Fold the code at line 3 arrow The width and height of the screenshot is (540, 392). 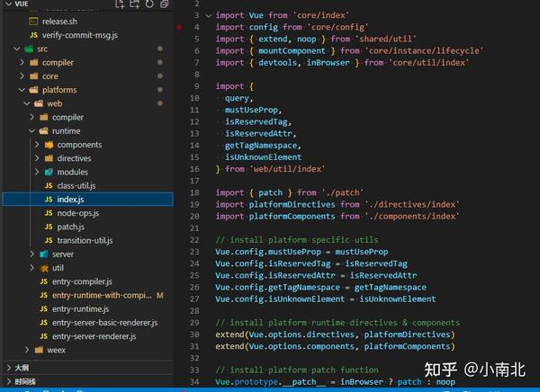pyautogui.click(x=209, y=15)
